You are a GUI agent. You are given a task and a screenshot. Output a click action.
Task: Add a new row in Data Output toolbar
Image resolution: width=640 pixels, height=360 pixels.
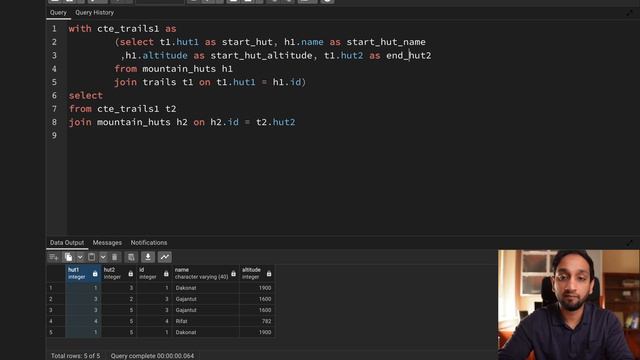tap(53, 257)
